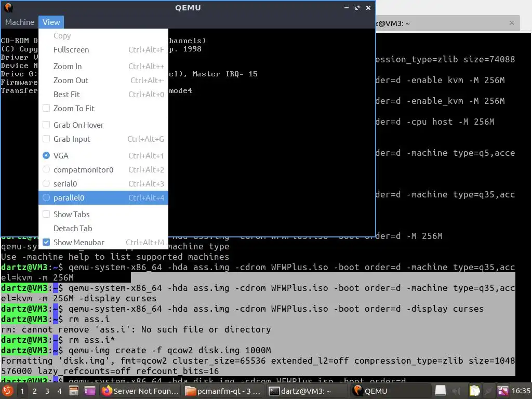
Task: Choose Fullscreen from the View menu
Action: click(103, 50)
